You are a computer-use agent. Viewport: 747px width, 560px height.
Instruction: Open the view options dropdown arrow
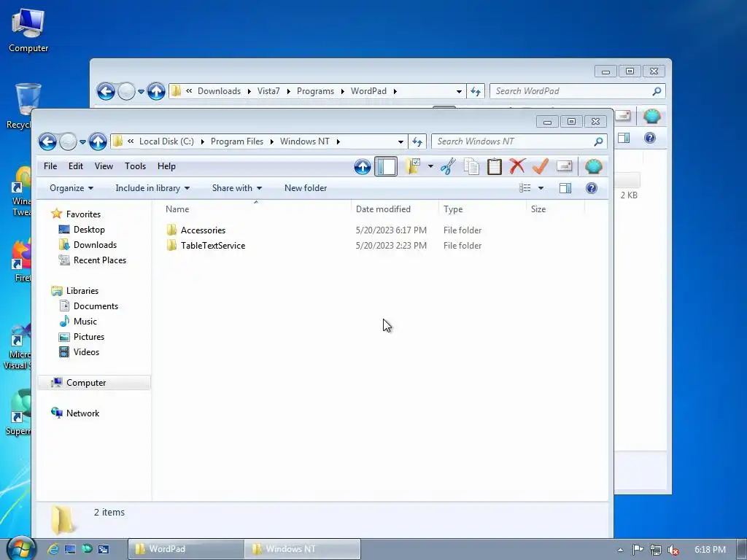(x=541, y=188)
